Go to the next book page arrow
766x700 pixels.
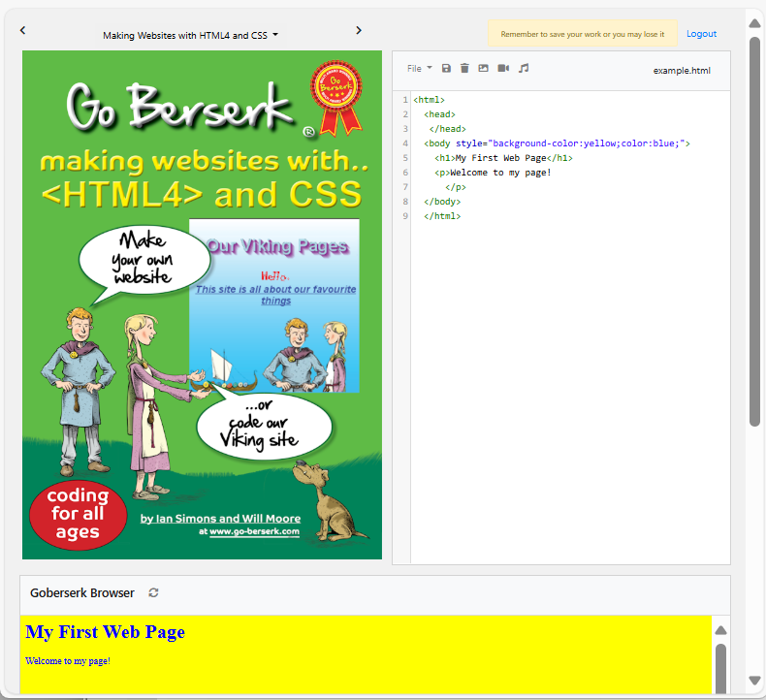tap(359, 30)
